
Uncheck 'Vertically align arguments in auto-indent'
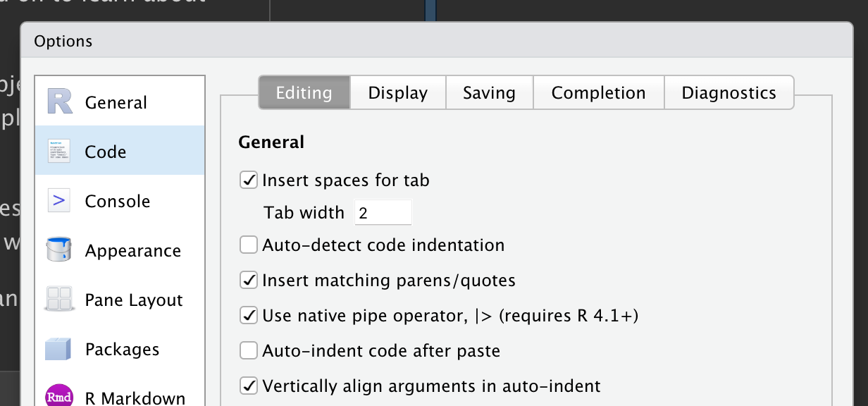pyautogui.click(x=249, y=386)
